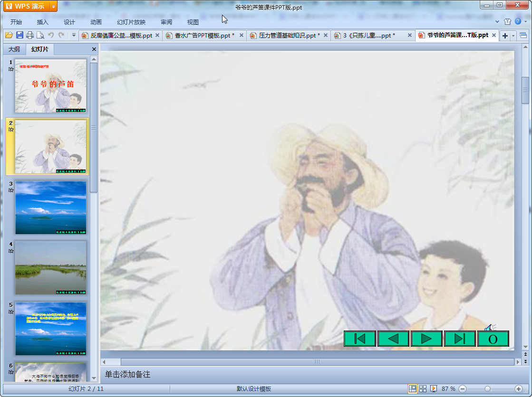Click the 87 % zoom level
Viewport: 532px width, 397px height.
[448, 389]
